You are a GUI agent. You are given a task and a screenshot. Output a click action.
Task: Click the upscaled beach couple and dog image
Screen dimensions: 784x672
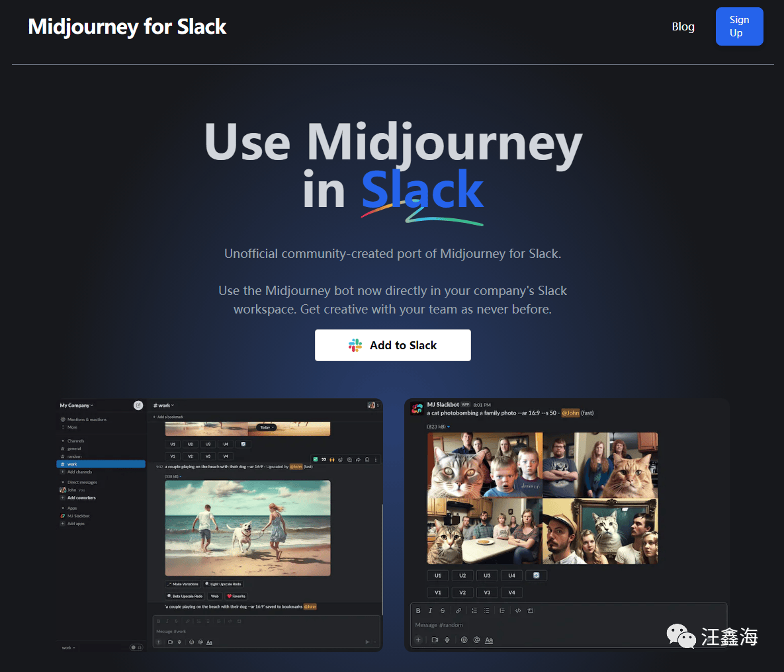[247, 528]
